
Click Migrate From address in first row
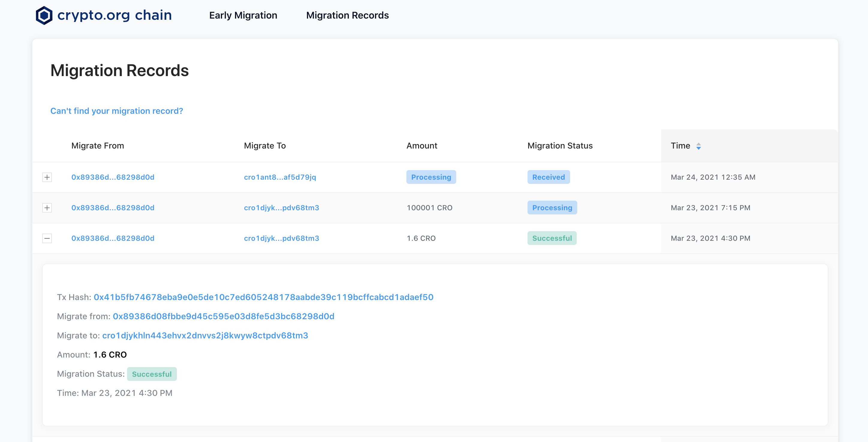coord(112,177)
